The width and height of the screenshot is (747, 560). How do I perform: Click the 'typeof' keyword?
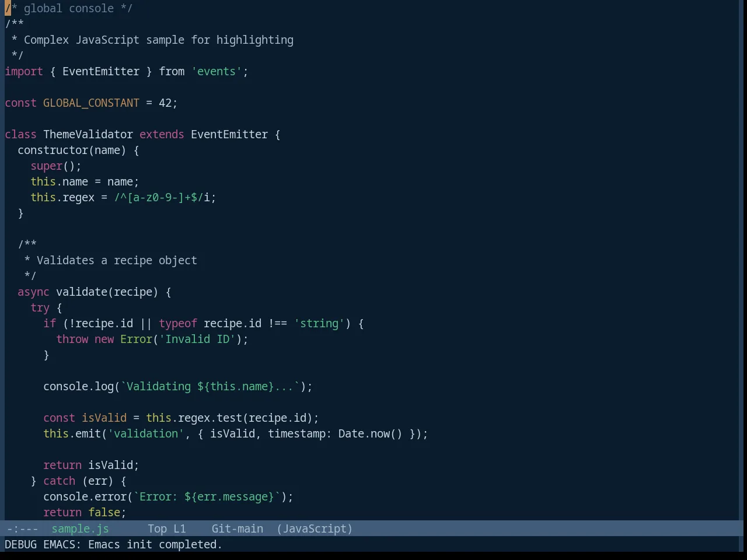click(178, 323)
